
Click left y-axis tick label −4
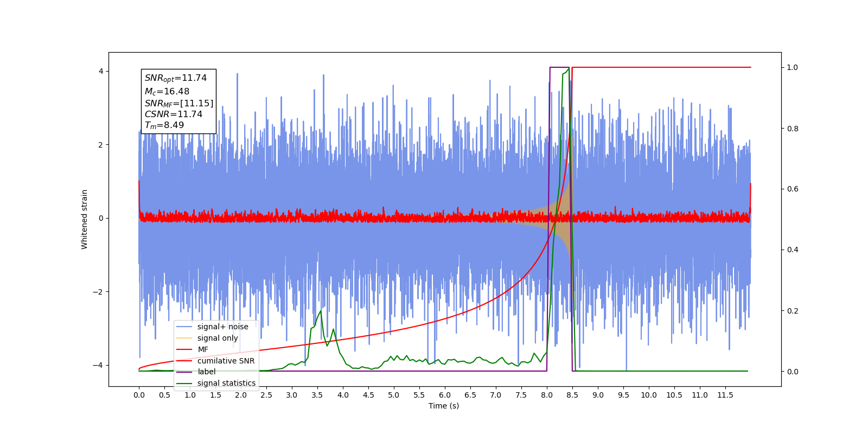click(x=98, y=365)
